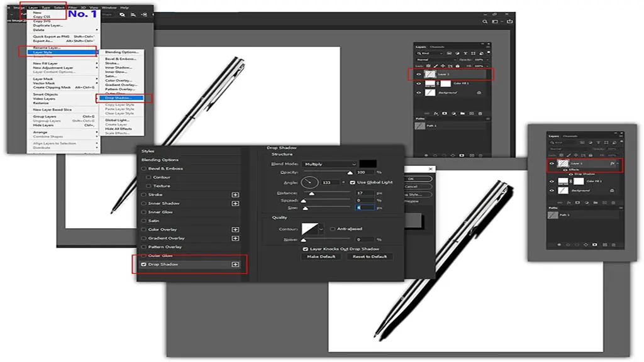Click the lock all icon in the Layers panel without effects
This screenshot has height=362, width=644.
tap(458, 65)
